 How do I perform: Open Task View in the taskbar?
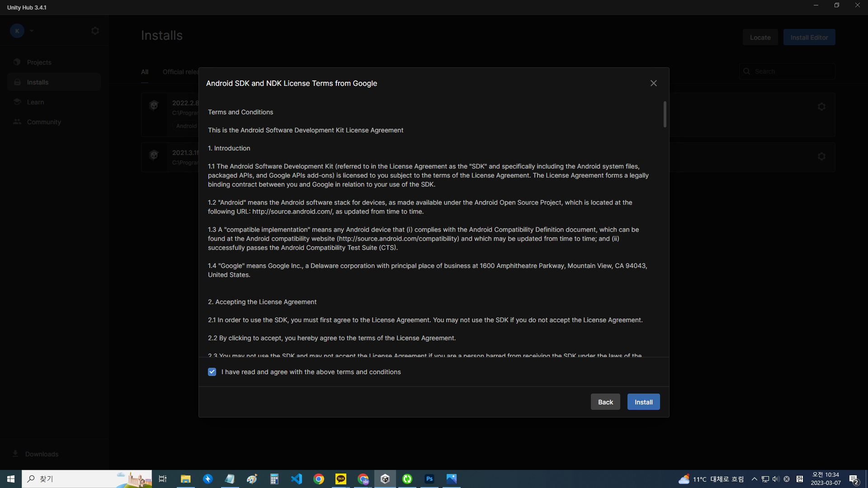pos(163,479)
